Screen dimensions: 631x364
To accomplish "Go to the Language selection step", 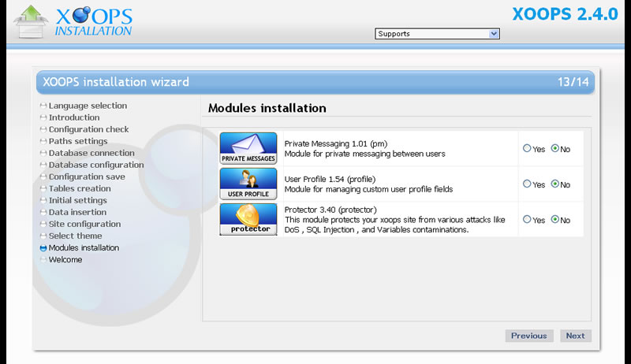I will coord(88,106).
